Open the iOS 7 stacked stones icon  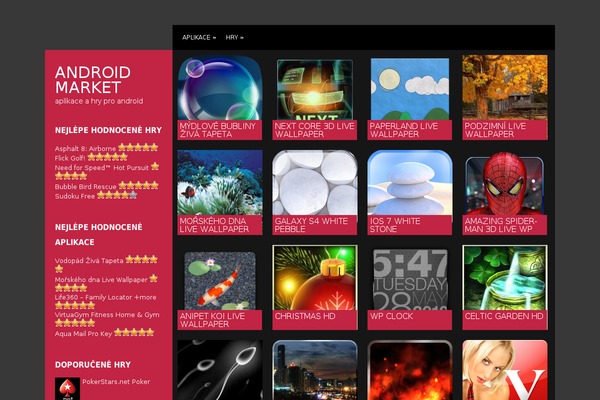[x=410, y=182]
